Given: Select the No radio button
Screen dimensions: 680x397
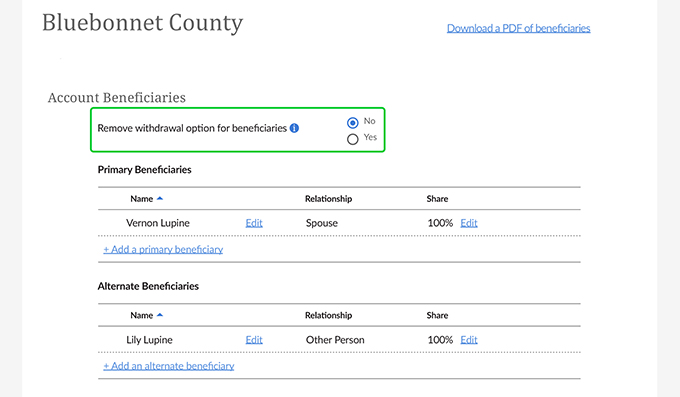Looking at the screenshot, I should tap(353, 123).
